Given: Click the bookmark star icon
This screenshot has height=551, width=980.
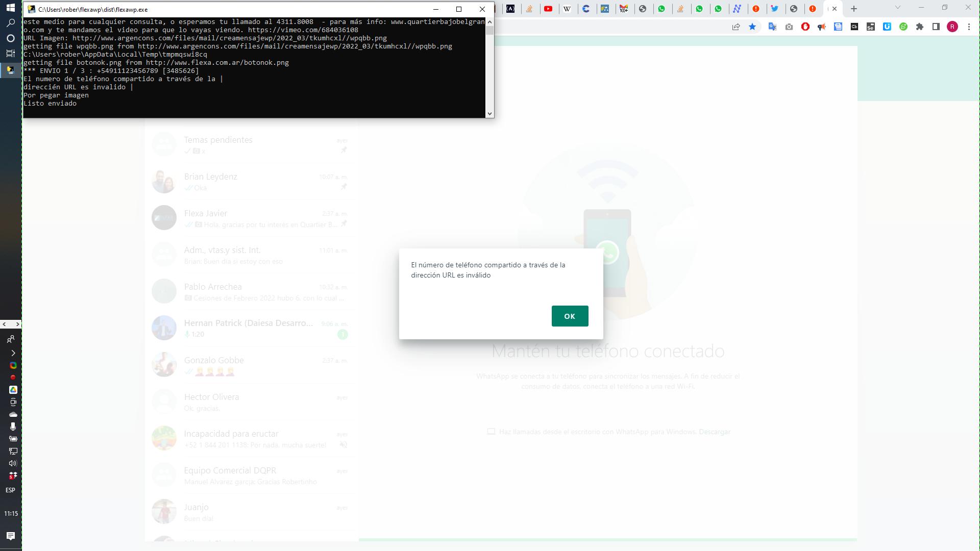Looking at the screenshot, I should [x=752, y=27].
